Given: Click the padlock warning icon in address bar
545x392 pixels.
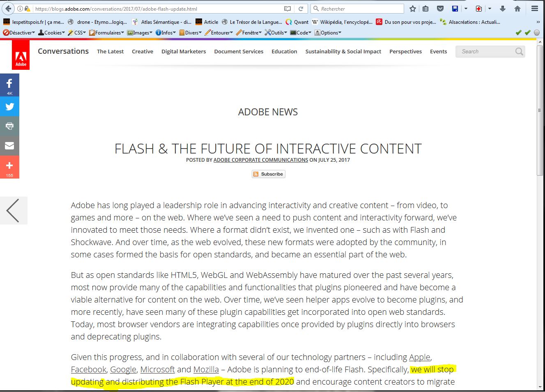Looking at the screenshot, I should (x=28, y=9).
